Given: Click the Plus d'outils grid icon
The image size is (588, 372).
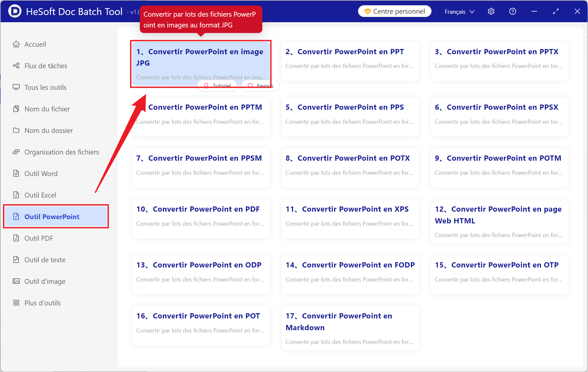Looking at the screenshot, I should point(16,303).
